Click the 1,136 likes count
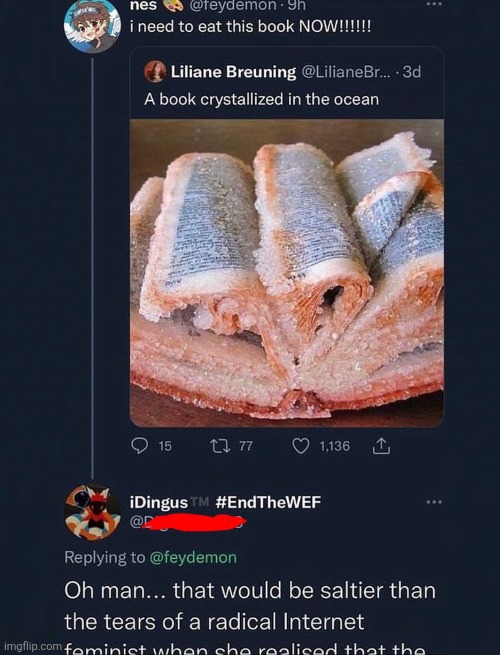 pos(335,446)
